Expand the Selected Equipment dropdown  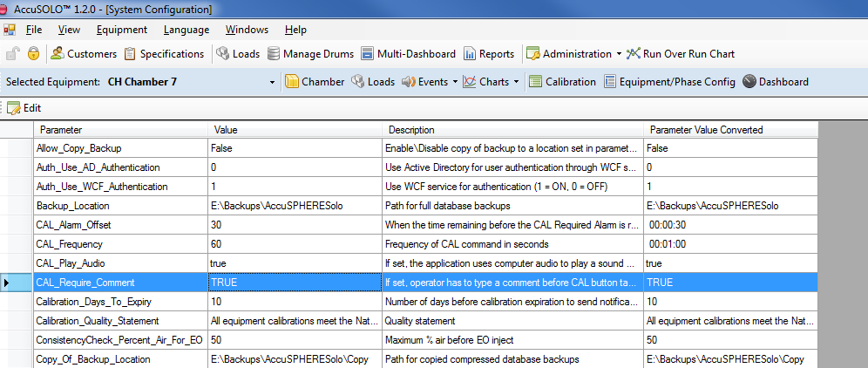pyautogui.click(x=272, y=82)
